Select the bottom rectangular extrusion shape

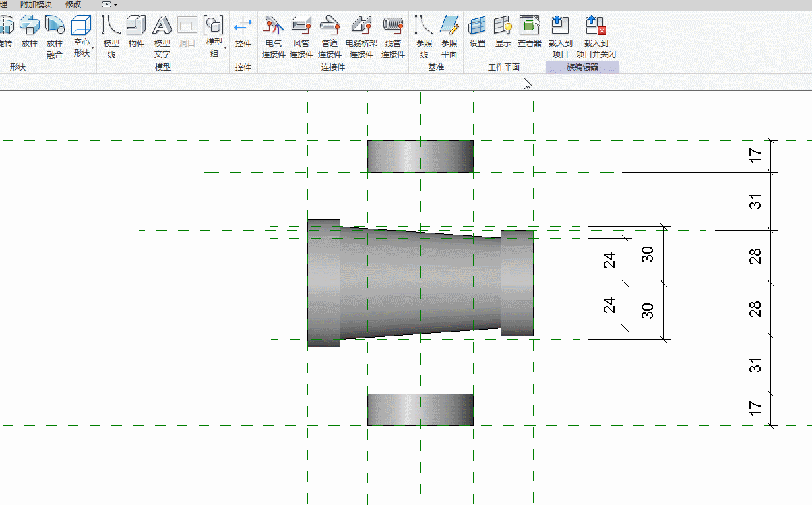(420, 409)
